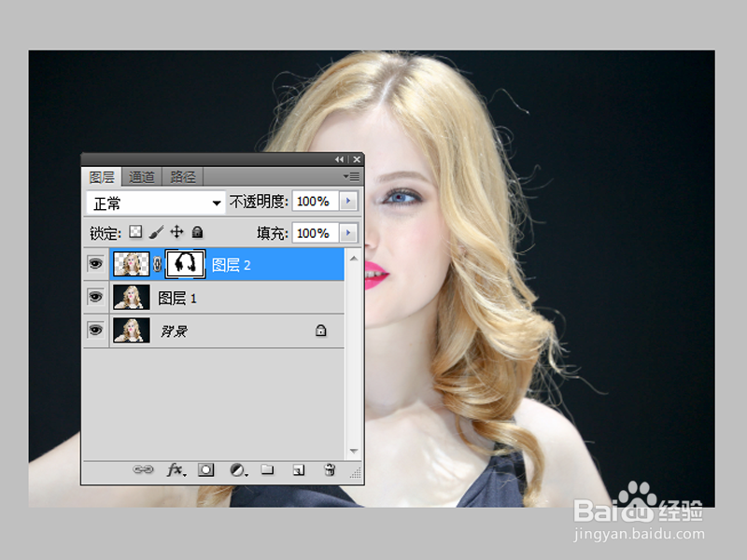Open the 不透明度 slider arrow

348,201
